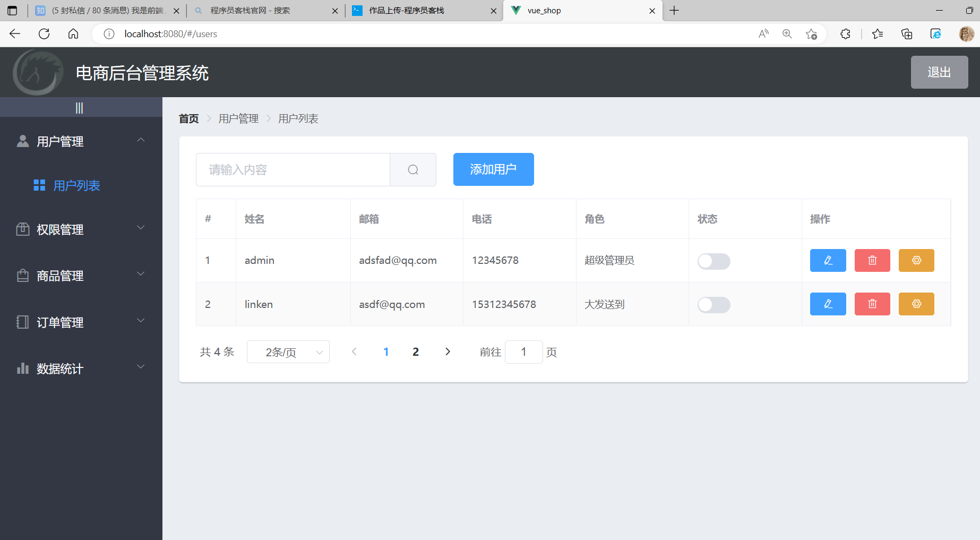Open role settings gear for linken
980x540 pixels.
tap(916, 304)
